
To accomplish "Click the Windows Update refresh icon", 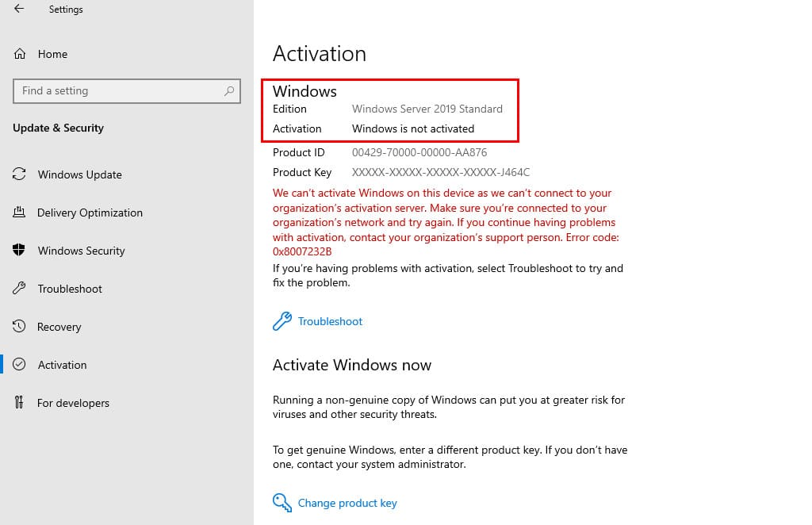I will [19, 174].
